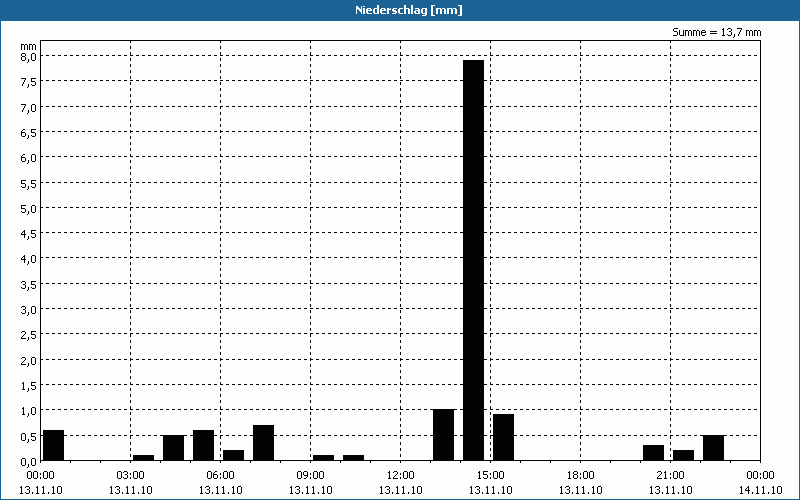Select the "06:00" time label

tap(220, 476)
